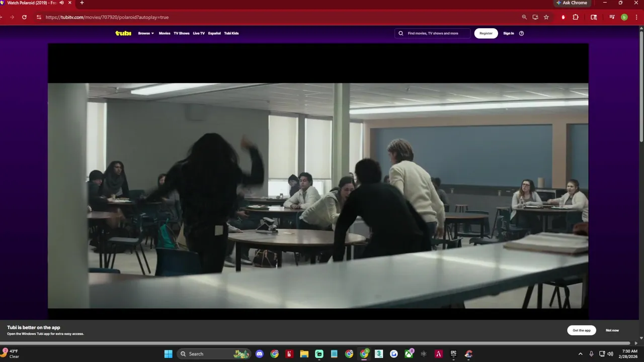Click the Tubi logo
The width and height of the screenshot is (644, 362).
click(123, 33)
